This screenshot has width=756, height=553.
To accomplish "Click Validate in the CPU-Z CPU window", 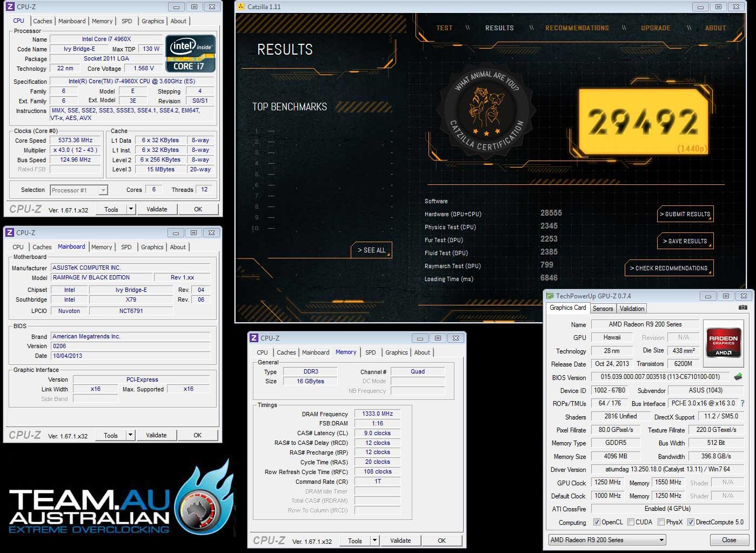I will [x=157, y=209].
